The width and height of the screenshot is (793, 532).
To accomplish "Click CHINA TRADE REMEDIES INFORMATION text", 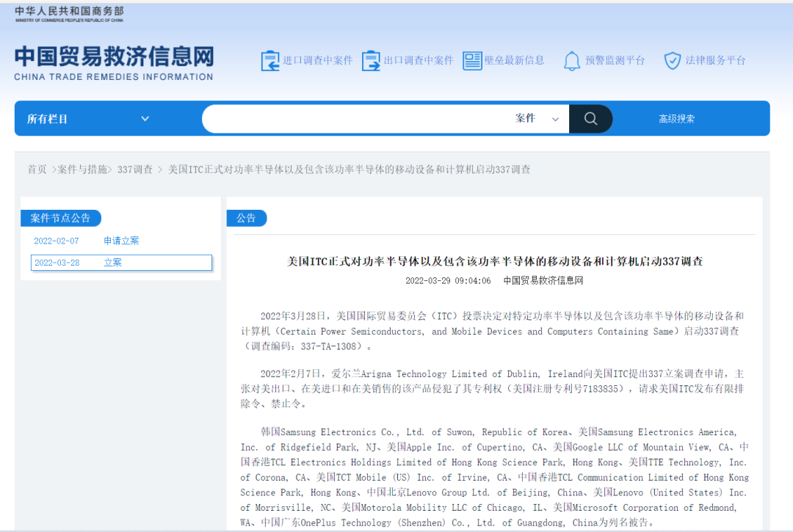I will (x=114, y=77).
